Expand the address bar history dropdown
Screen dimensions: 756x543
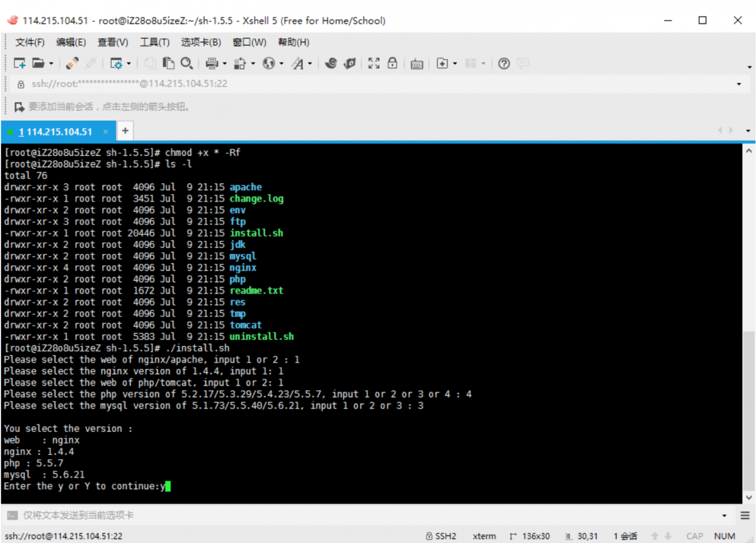click(739, 84)
